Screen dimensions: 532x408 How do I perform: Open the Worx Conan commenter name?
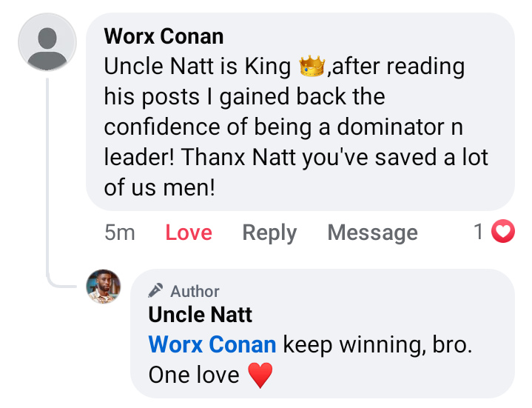click(164, 36)
